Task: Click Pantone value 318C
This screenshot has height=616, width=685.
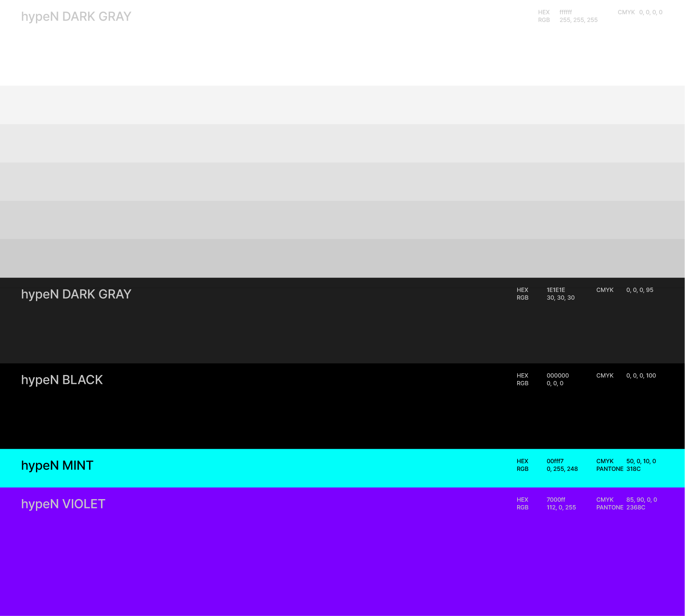Action: point(633,469)
